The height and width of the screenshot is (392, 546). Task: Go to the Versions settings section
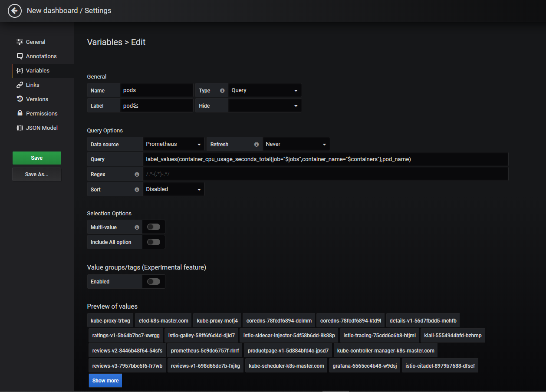[37, 99]
